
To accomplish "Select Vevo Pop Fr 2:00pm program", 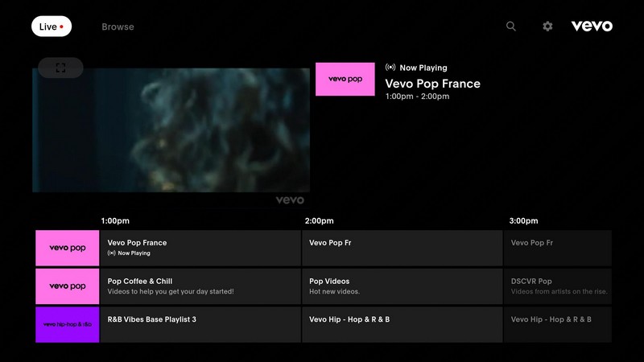I will tap(402, 248).
